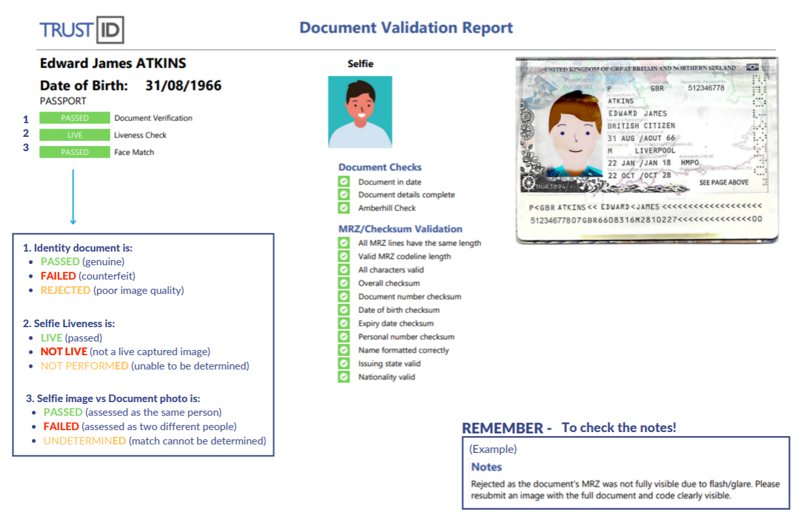Image resolution: width=812 pixels, height=524 pixels.
Task: Click the Document details complete checkmark
Action: (x=344, y=195)
